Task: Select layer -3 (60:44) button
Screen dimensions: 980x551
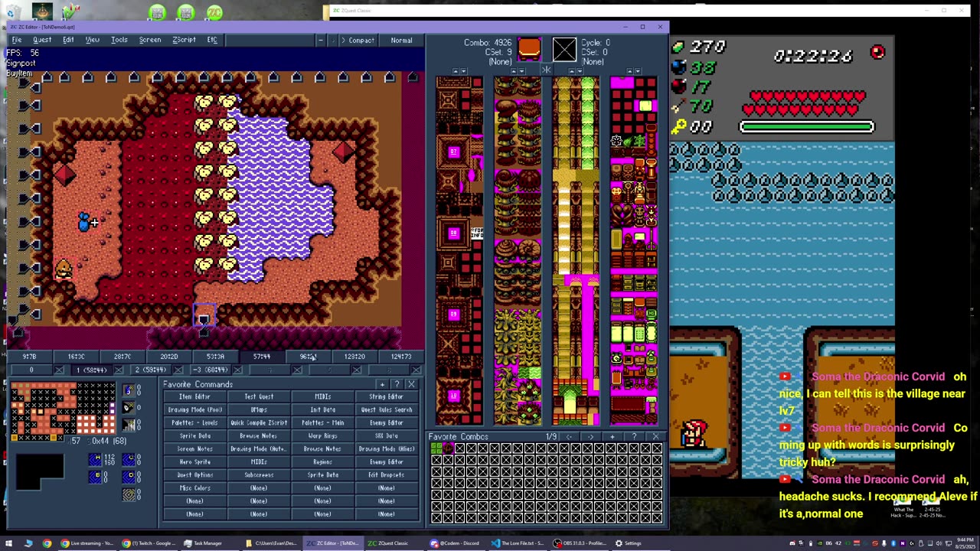Action: point(210,370)
